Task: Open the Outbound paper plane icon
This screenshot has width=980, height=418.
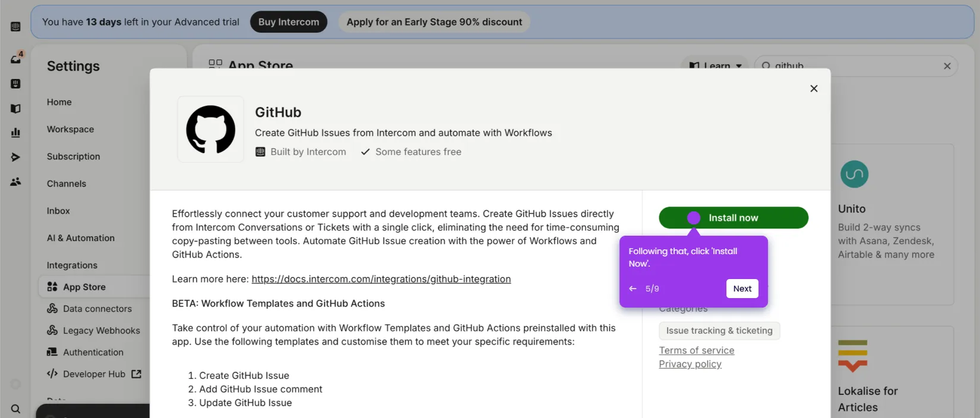Action: point(15,157)
